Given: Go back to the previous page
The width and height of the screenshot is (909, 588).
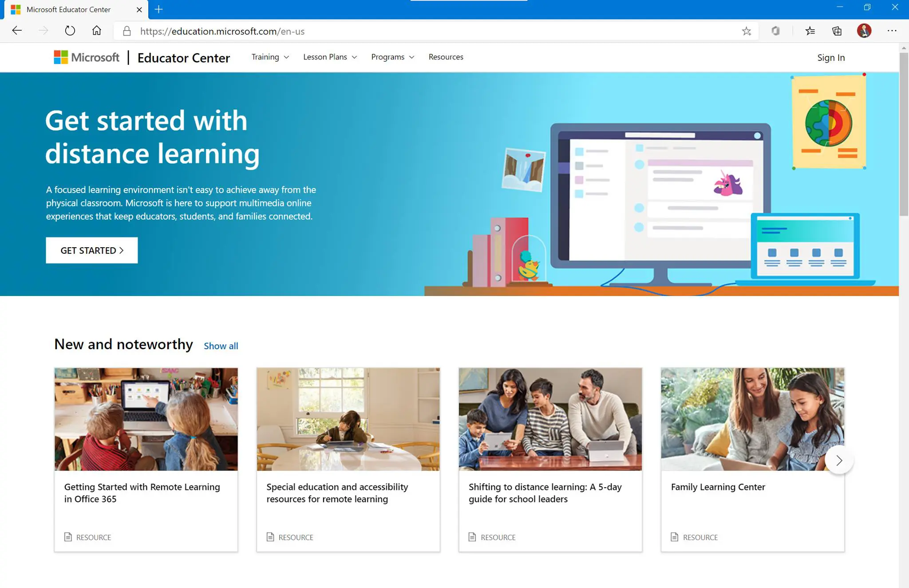Looking at the screenshot, I should point(17,31).
